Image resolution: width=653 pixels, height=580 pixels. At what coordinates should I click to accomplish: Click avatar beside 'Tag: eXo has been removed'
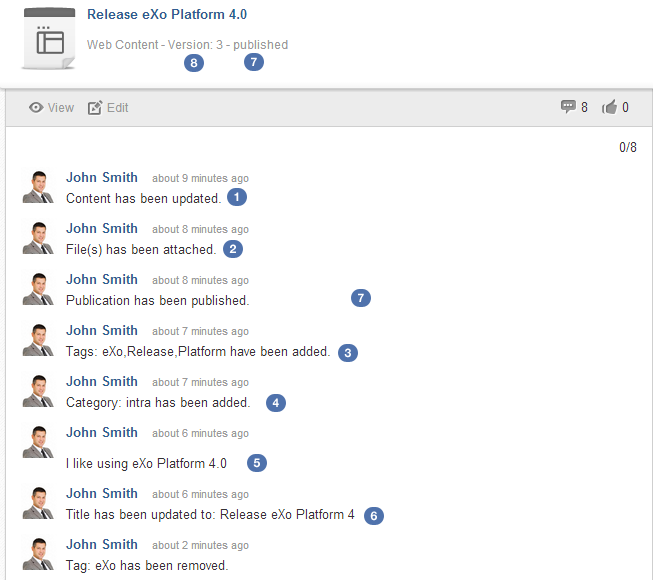(38, 554)
